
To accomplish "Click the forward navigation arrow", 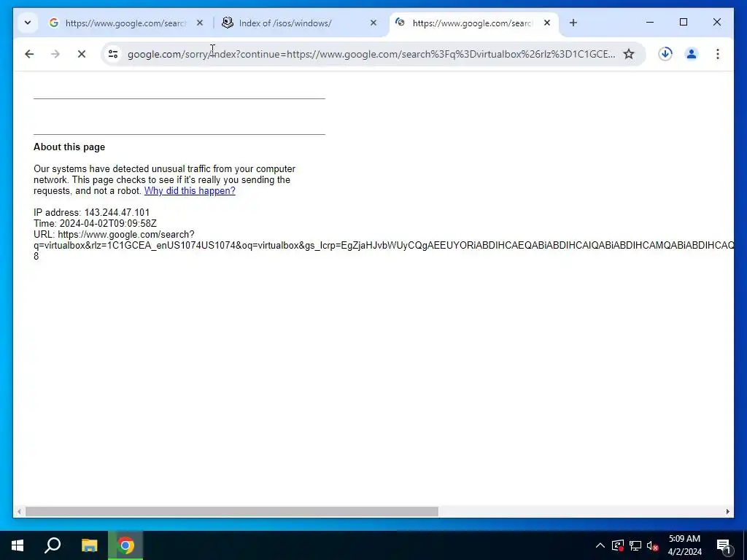I will click(55, 54).
